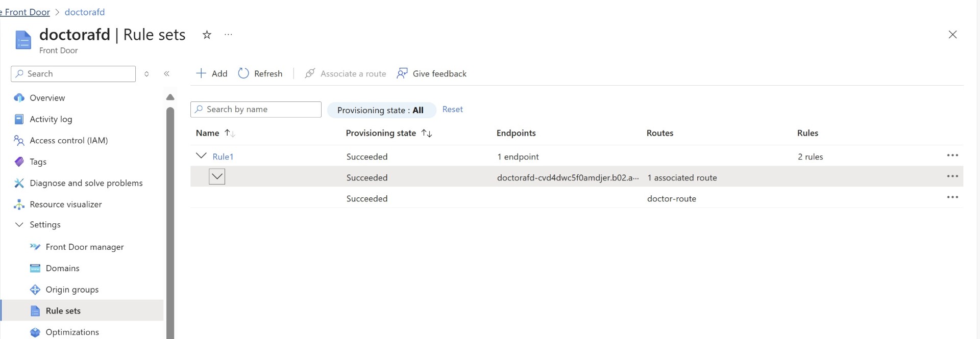Click the Give feedback person icon

[402, 73]
